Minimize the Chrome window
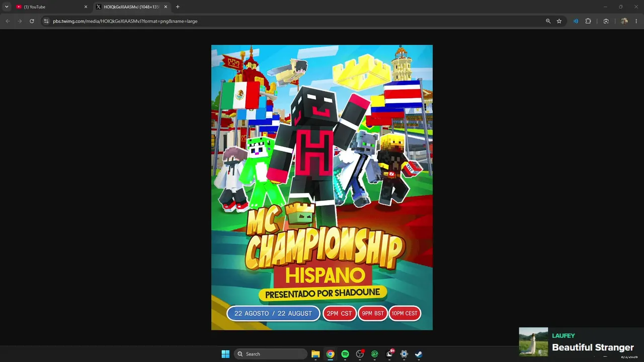This screenshot has height=362, width=644. (x=605, y=7)
